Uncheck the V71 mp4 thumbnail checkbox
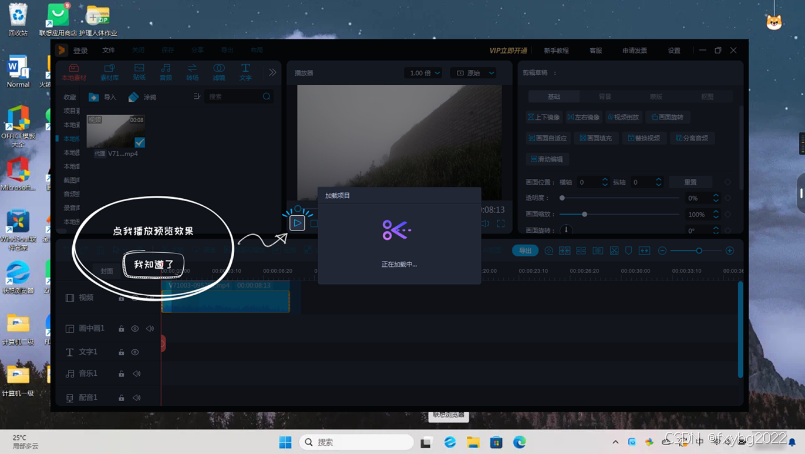Viewport: 805px width, 454px height. pos(140,142)
